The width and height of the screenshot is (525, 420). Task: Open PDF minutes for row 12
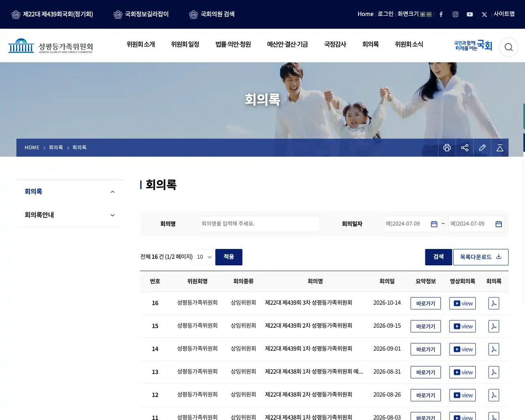pyautogui.click(x=494, y=395)
